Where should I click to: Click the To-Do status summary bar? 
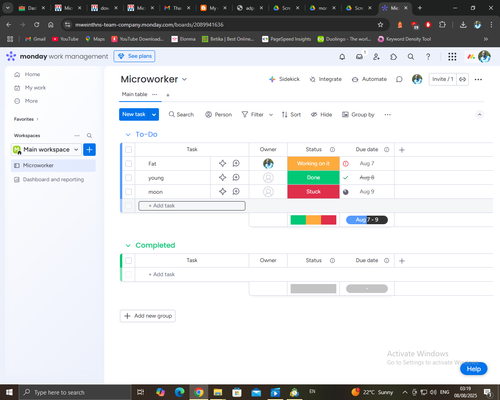[313, 220]
